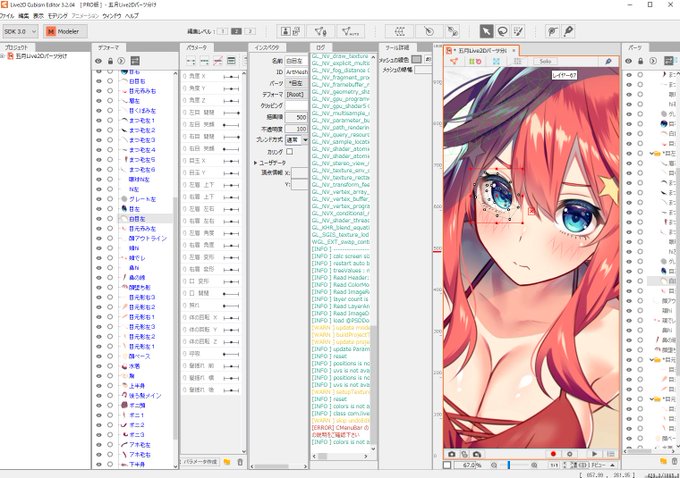Toggle the eye icon for 後ろ髪メイン
The image size is (680, 478).
point(99,396)
